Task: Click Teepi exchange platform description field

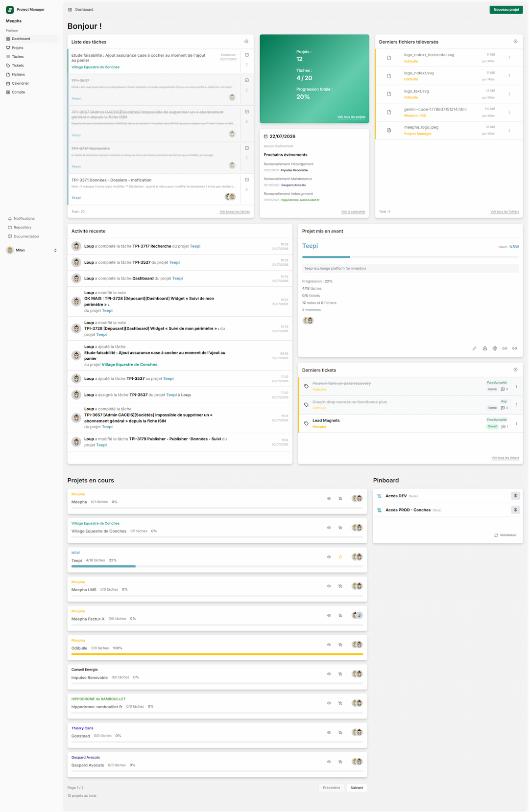Action: 410,268
